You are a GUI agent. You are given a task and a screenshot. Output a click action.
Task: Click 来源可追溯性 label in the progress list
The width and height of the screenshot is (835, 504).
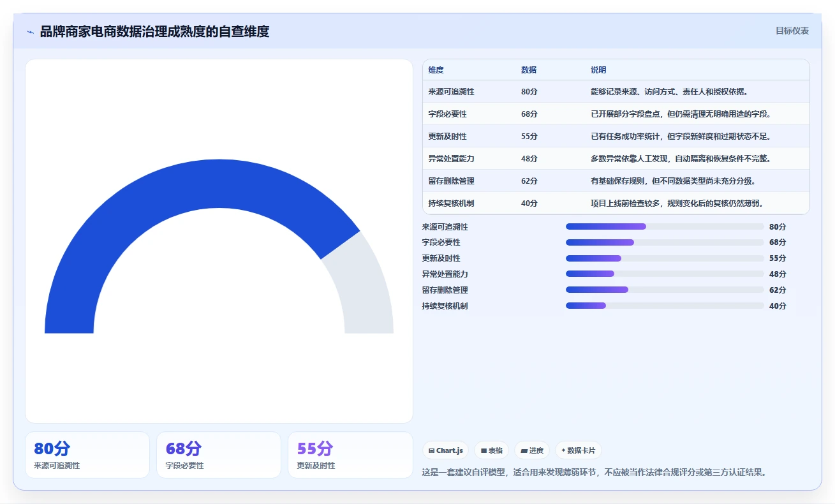pyautogui.click(x=445, y=226)
